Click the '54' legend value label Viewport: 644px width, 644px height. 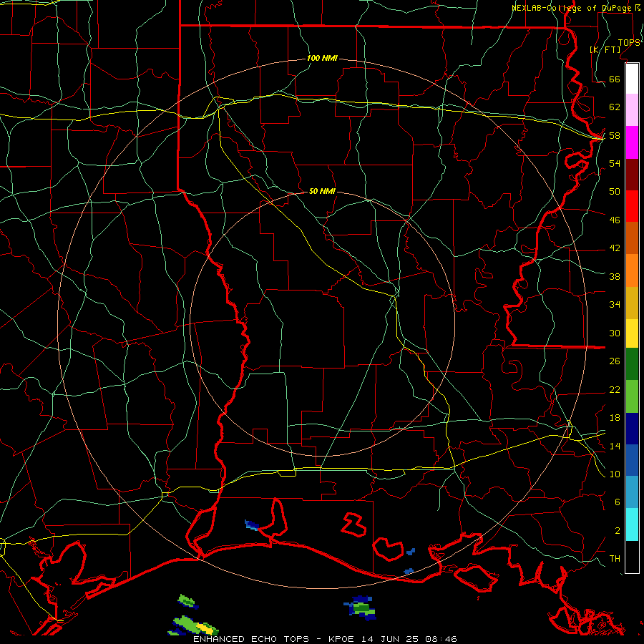pos(615,163)
